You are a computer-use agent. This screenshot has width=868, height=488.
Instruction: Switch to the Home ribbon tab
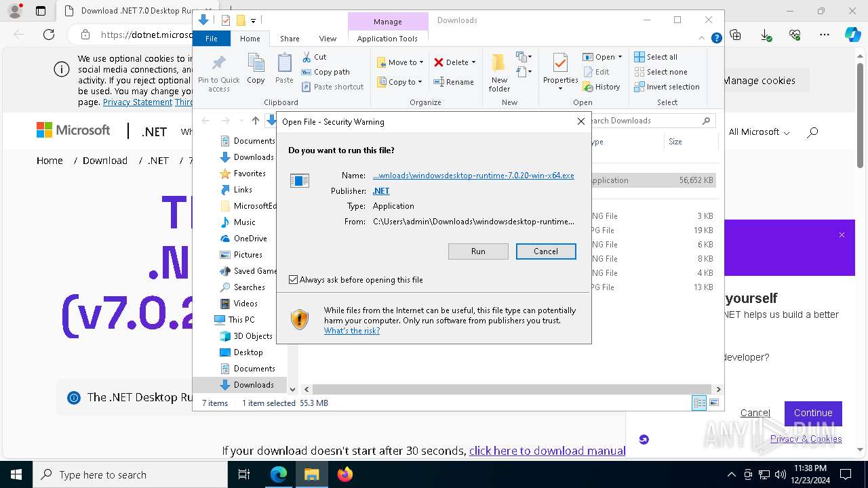(250, 39)
